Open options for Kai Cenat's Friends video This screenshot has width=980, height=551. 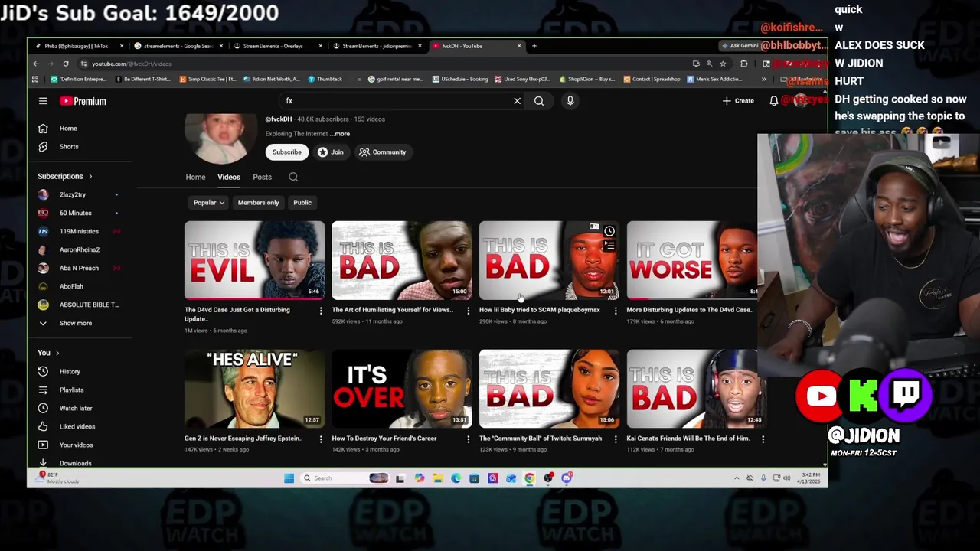point(763,439)
